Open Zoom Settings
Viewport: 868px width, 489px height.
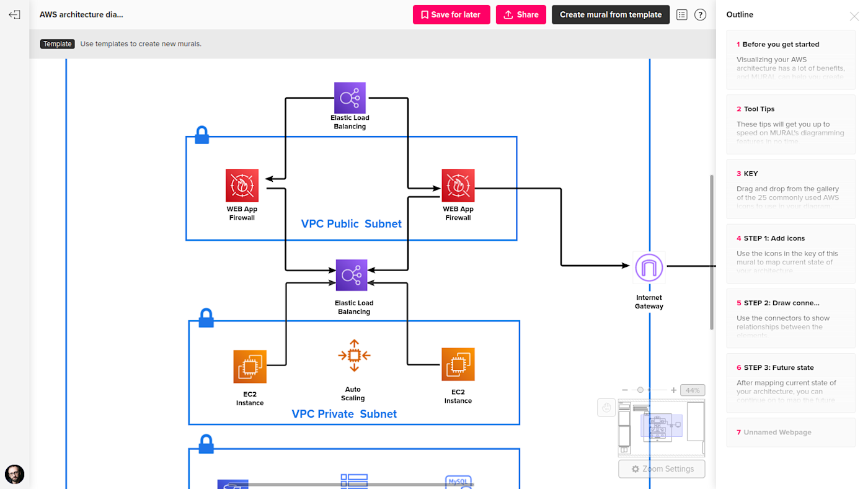pyautogui.click(x=662, y=469)
